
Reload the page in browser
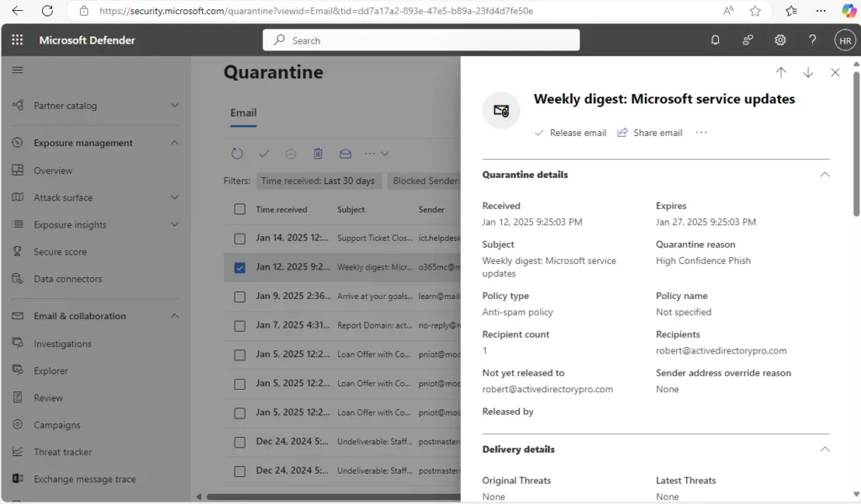[48, 10]
